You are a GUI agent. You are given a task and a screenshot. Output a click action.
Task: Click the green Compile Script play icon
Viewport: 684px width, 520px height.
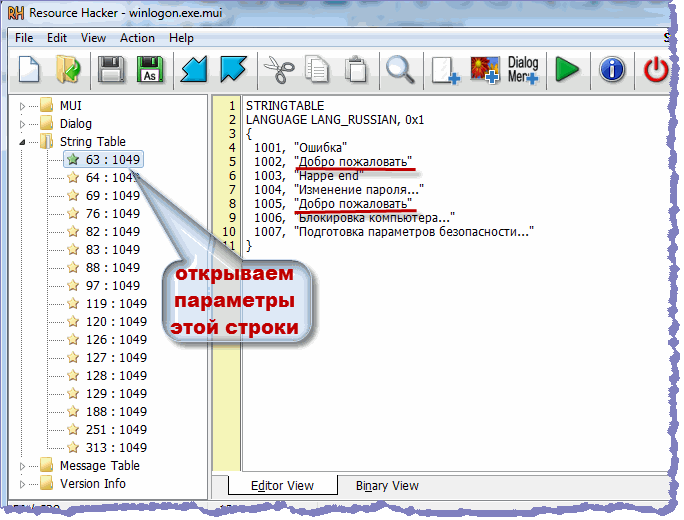pyautogui.click(x=567, y=69)
